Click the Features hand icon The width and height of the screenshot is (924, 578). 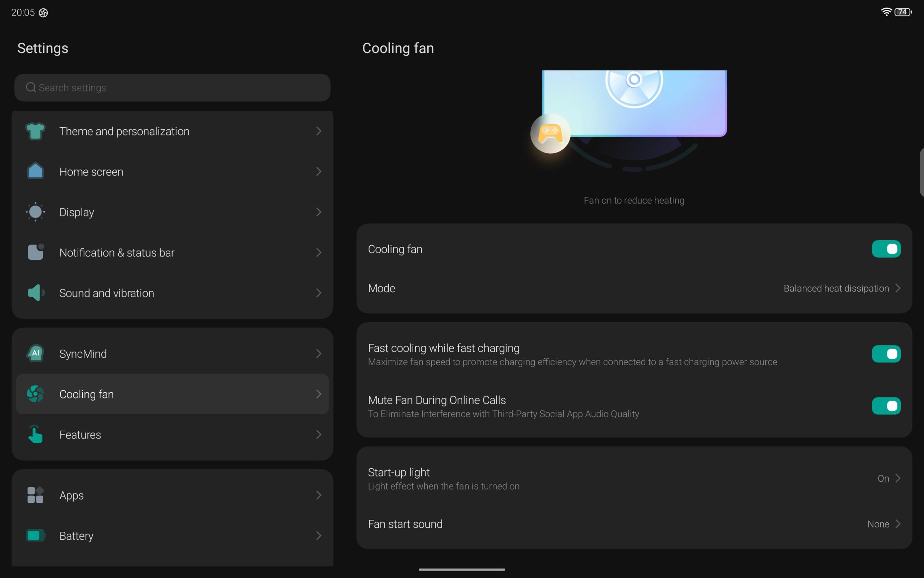35,434
